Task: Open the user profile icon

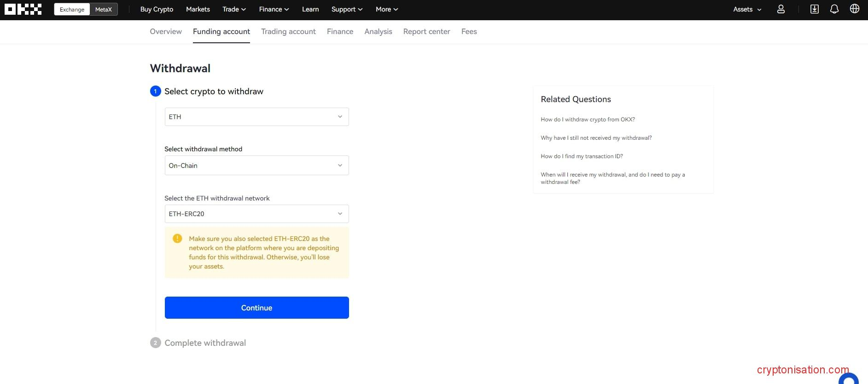Action: (x=781, y=9)
